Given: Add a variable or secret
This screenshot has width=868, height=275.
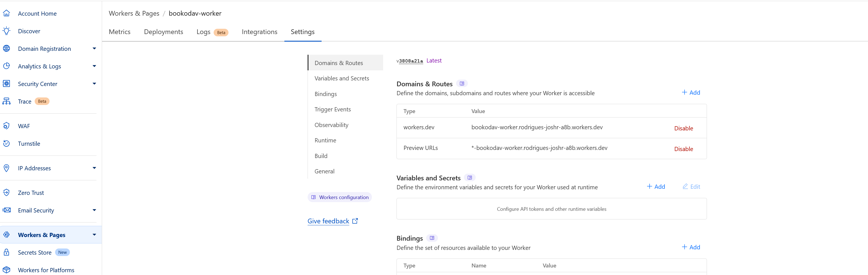Looking at the screenshot, I should click(656, 186).
